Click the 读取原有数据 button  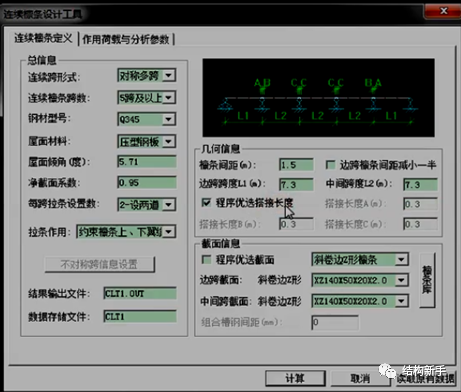pos(425,379)
